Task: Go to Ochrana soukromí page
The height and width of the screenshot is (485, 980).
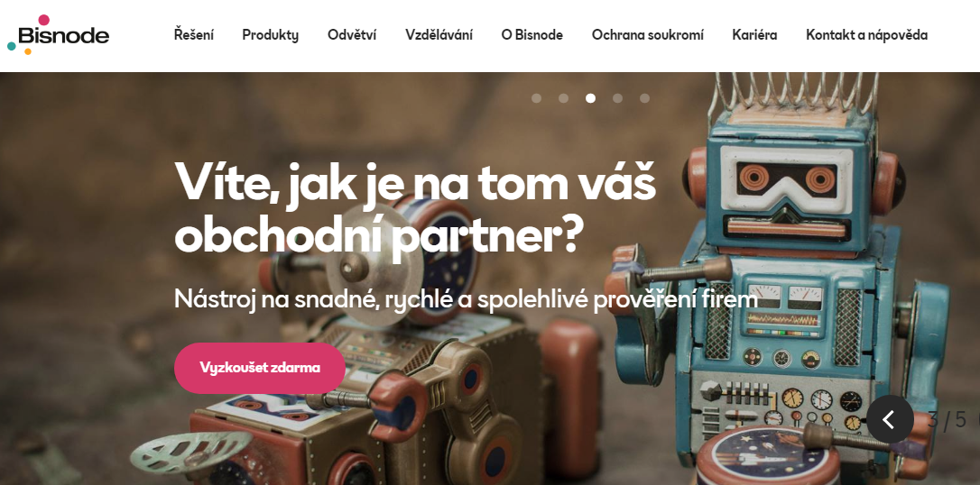Action: (648, 35)
